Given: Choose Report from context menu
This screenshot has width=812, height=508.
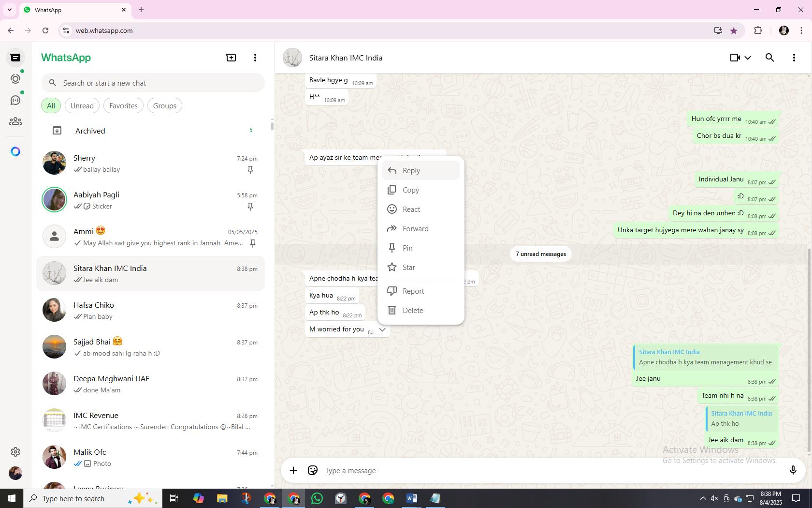Looking at the screenshot, I should point(421,291).
